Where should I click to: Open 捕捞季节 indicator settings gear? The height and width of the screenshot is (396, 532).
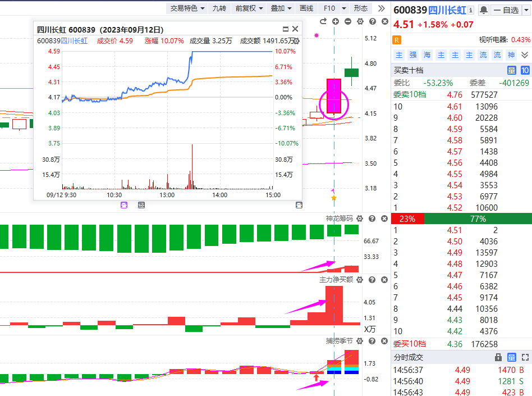pyautogui.click(x=360, y=340)
